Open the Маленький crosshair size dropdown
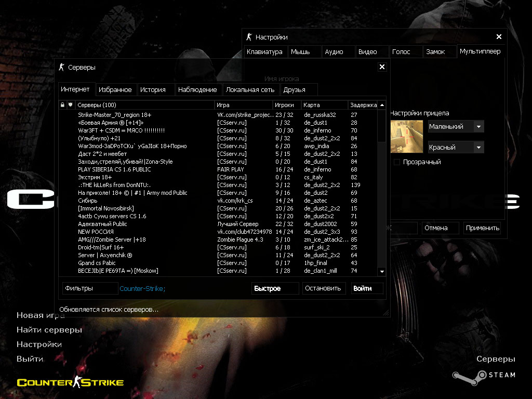This screenshot has width=532, height=399. tap(456, 127)
